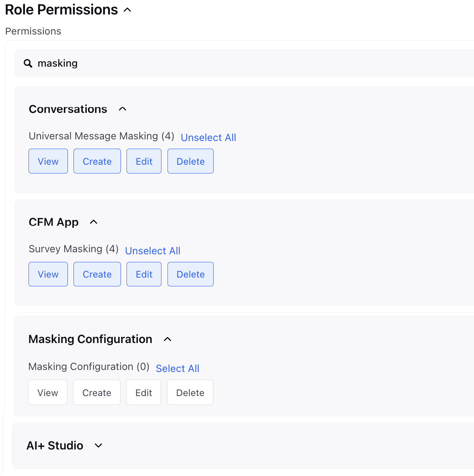Unselect all Survey Masking permissions
Image resolution: width=474 pixels, height=476 pixels.
[153, 251]
